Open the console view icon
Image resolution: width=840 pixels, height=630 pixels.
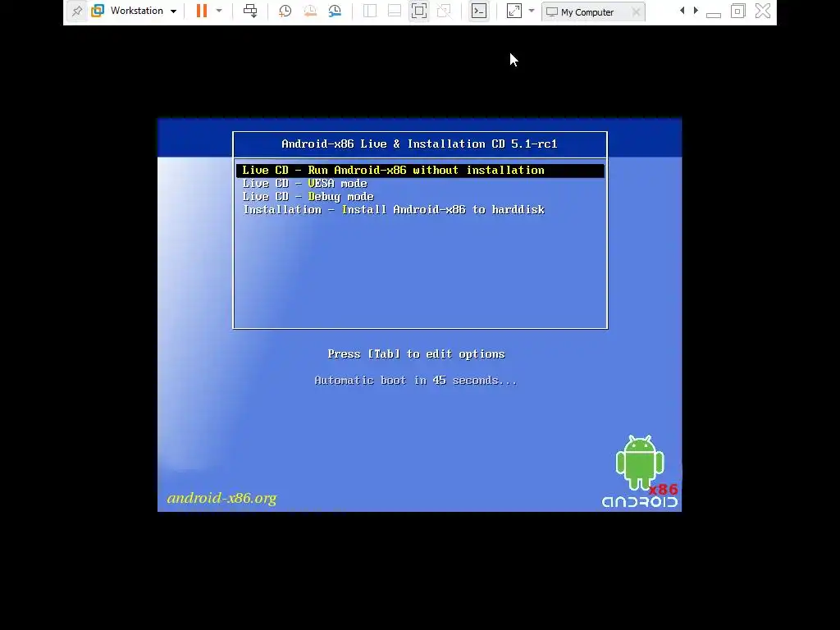479,11
